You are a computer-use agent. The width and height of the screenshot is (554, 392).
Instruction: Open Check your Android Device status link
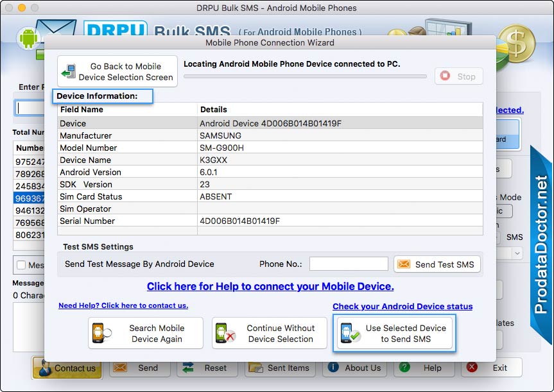(403, 307)
